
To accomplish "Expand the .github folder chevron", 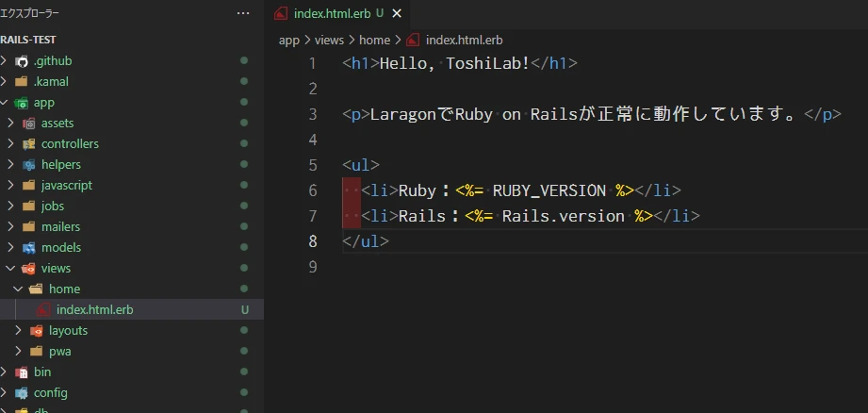I will [x=4, y=61].
